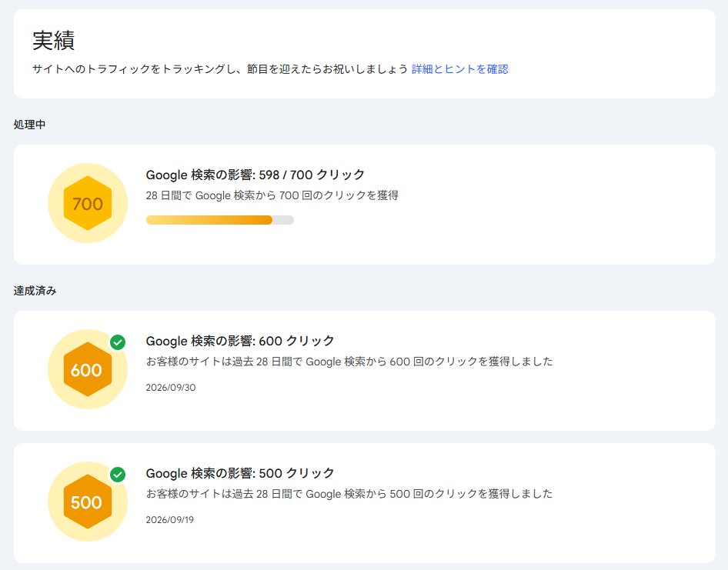
Task: Click text 'サイトへのトラフィックをトラッキングし'
Action: (134, 69)
